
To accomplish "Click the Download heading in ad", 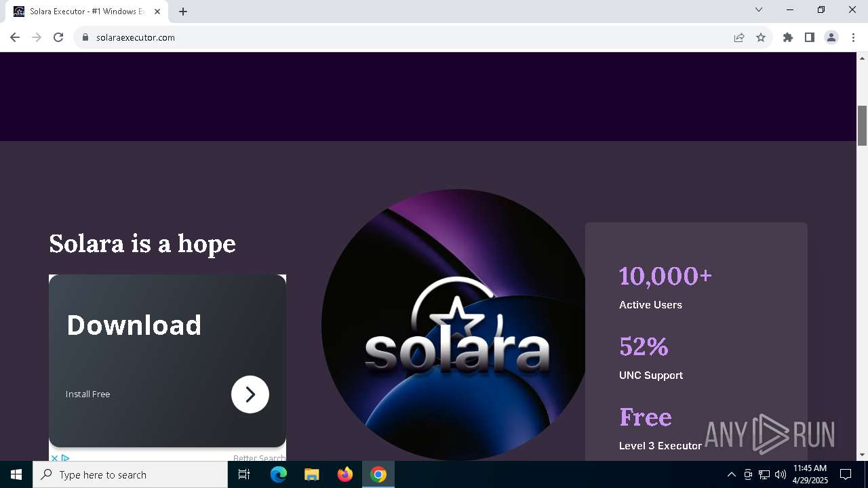I will click(134, 325).
